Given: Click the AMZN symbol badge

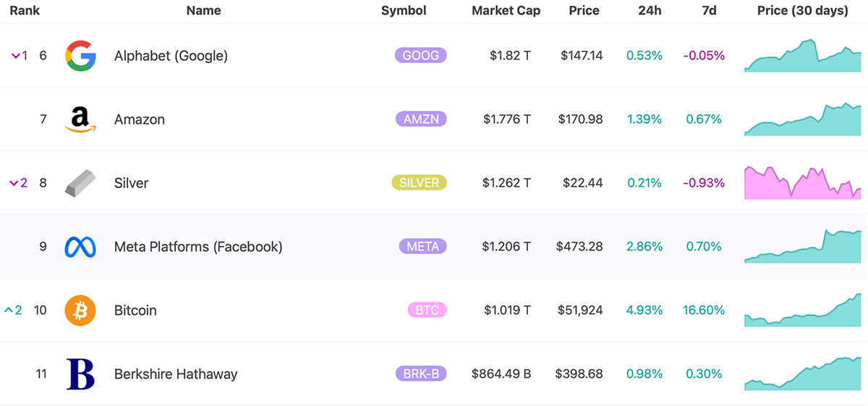Looking at the screenshot, I should [x=421, y=119].
